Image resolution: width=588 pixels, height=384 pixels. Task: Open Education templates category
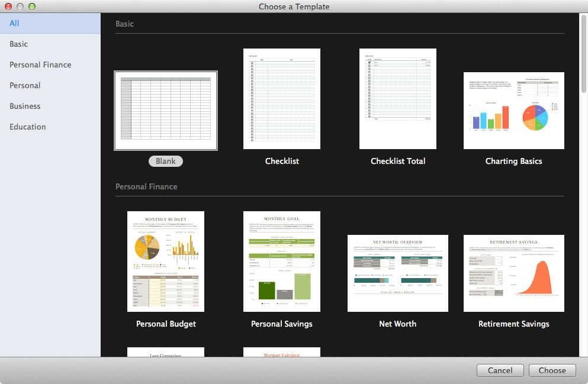(50, 127)
